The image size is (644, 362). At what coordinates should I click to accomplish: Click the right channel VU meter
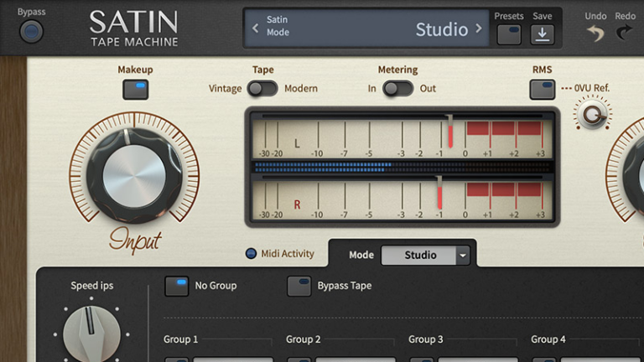[x=402, y=198]
